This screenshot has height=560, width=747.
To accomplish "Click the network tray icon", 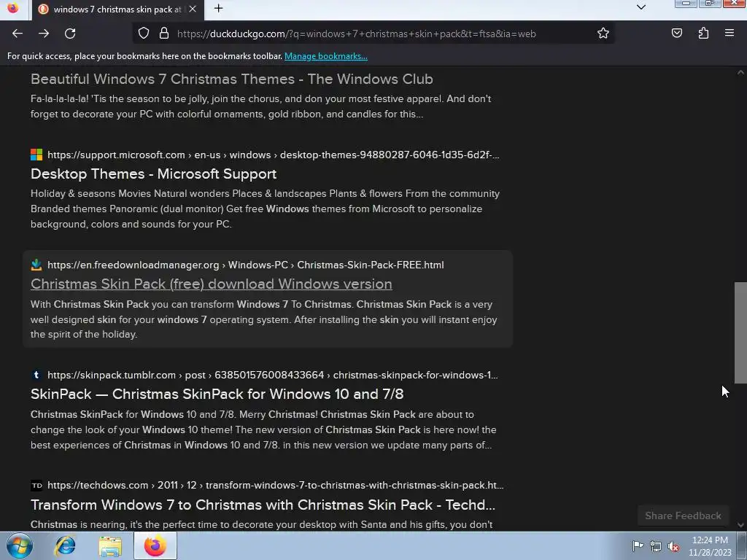I will point(656,546).
